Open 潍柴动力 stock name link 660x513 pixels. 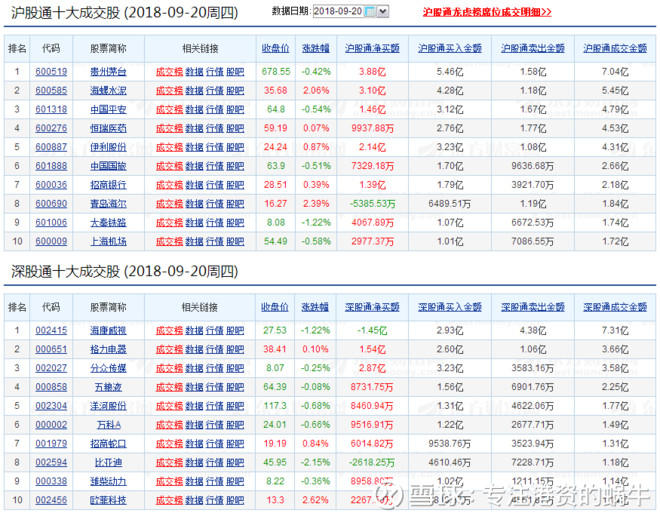(x=108, y=481)
